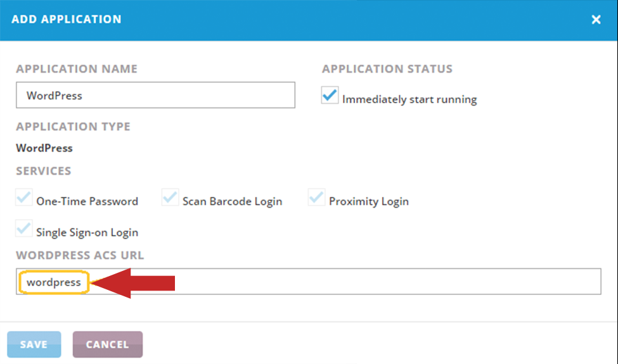Click the 'APPLICATION NAME' heading
This screenshot has width=618, height=364.
coord(77,69)
